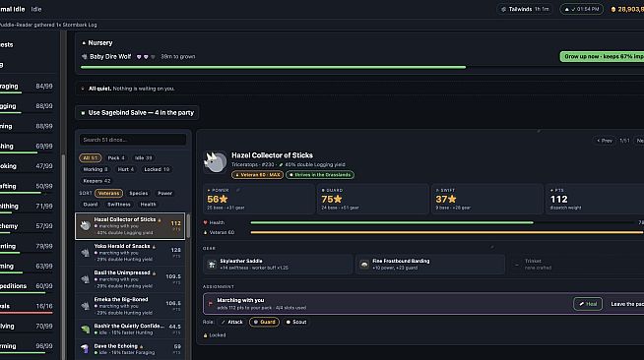Sort the list by Health
644x360 pixels.
tap(149, 205)
